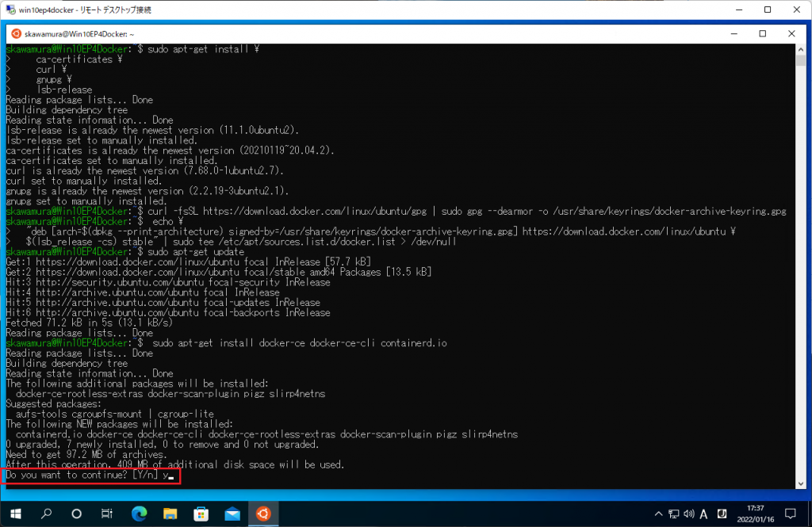Open clock showing 17:37 2022/01/16
Image resolution: width=812 pixels, height=527 pixels.
(x=756, y=514)
